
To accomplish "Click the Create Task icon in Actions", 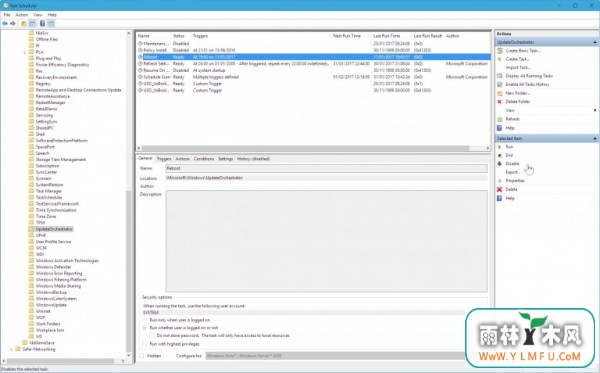I will (x=499, y=59).
